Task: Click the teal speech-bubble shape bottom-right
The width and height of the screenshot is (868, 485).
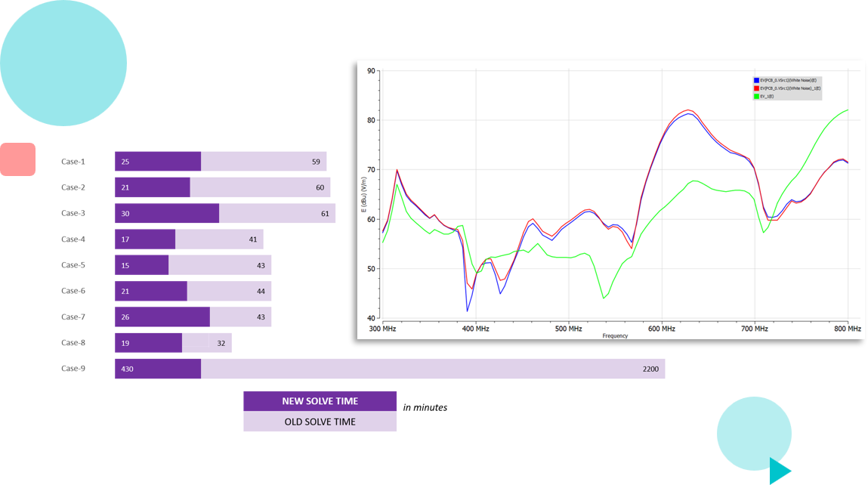Action: [753, 436]
